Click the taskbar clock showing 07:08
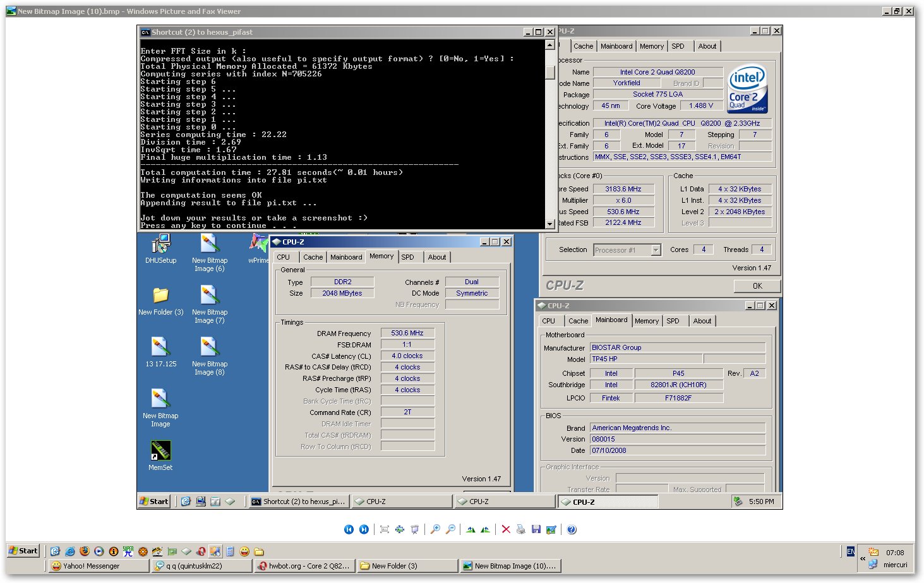Screen dimensions: 924x583 coord(895,553)
